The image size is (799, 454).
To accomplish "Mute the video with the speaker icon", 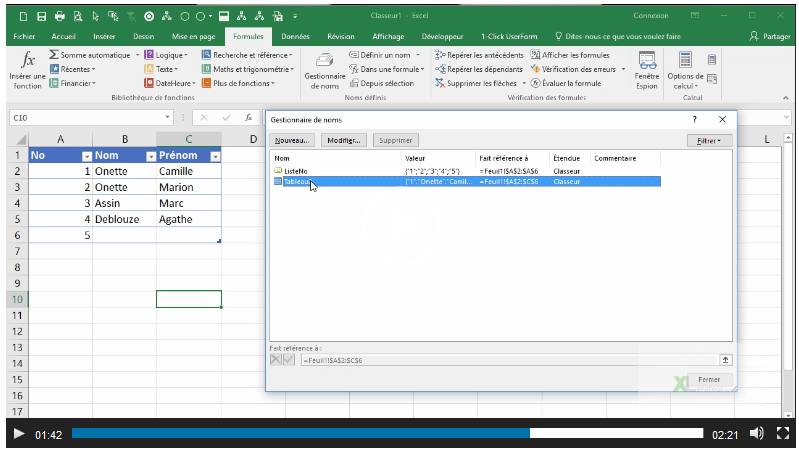I will 757,434.
